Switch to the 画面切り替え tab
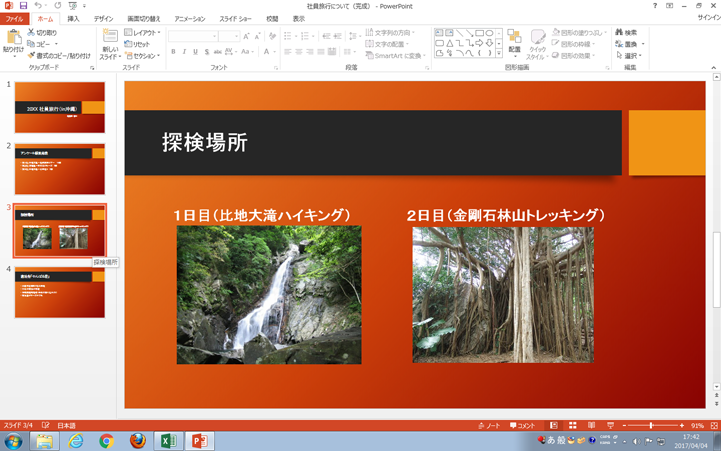This screenshot has width=721, height=451. point(143,19)
